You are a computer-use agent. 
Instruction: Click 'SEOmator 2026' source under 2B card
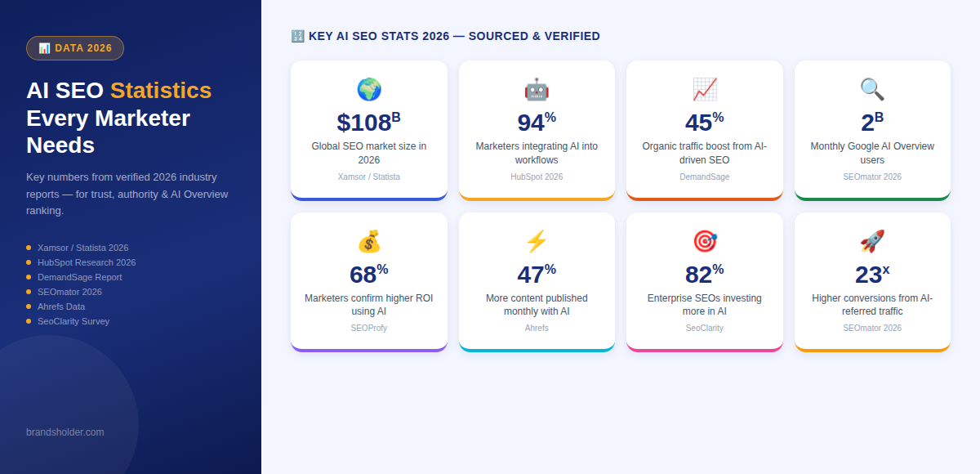(x=872, y=177)
